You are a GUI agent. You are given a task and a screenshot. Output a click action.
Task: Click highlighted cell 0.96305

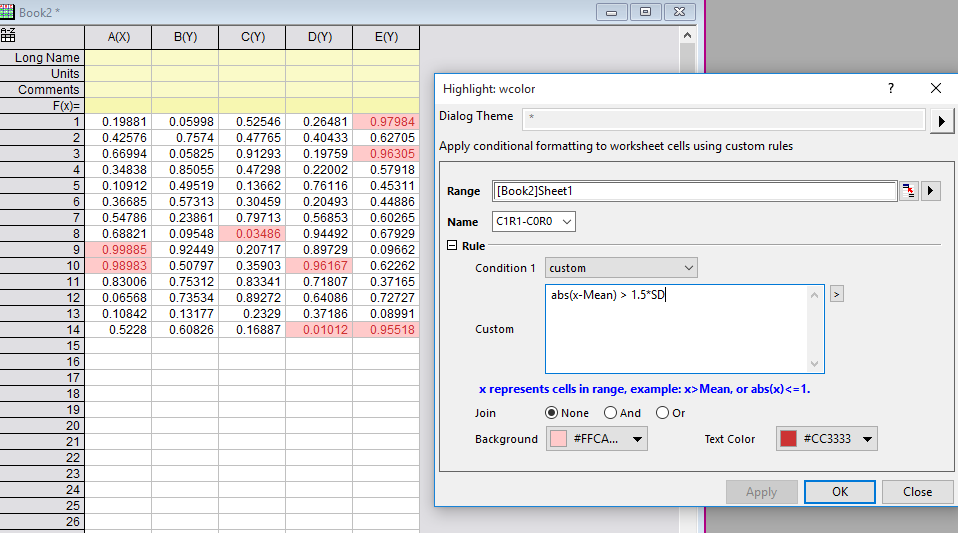click(386, 153)
